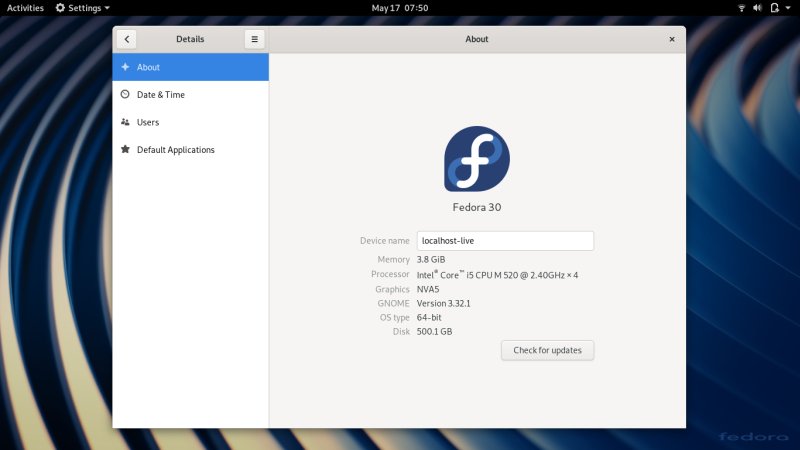Open the hamburger menu in Details header
The height and width of the screenshot is (450, 800).
(x=255, y=39)
